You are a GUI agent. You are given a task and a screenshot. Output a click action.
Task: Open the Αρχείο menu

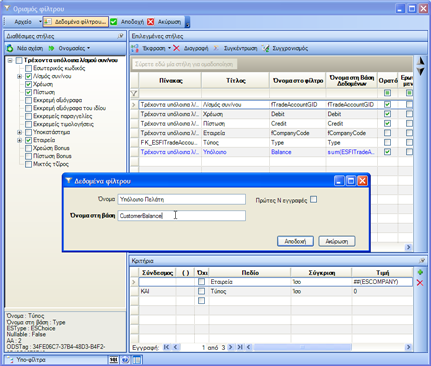(x=23, y=22)
